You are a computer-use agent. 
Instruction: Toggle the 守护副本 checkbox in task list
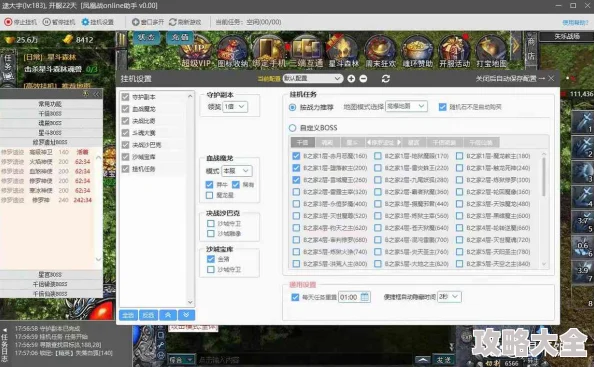125,97
